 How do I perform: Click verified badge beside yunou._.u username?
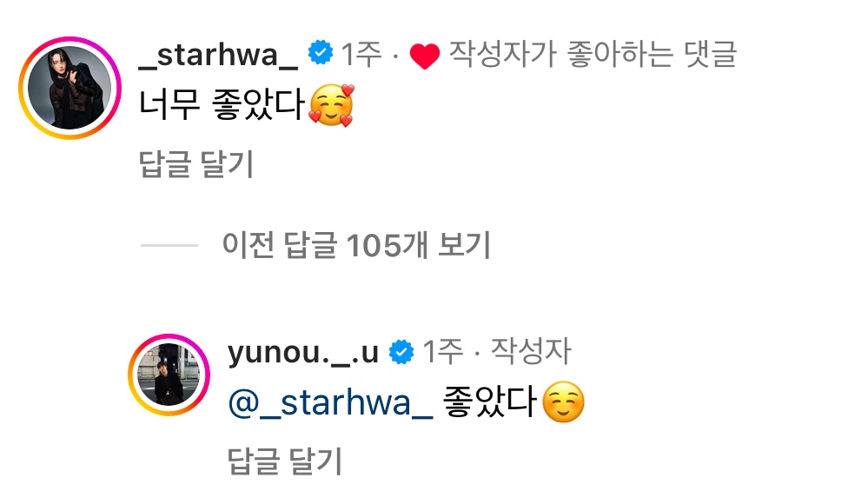tap(401, 352)
